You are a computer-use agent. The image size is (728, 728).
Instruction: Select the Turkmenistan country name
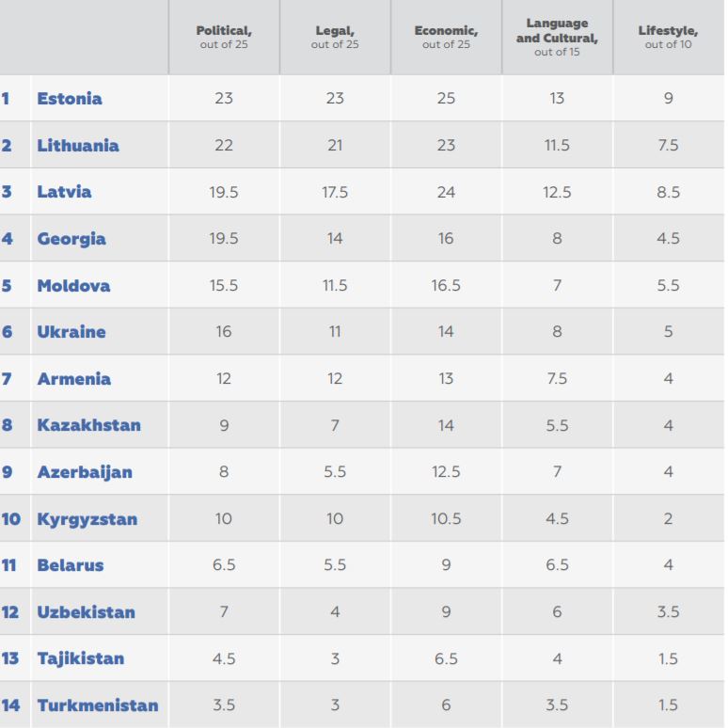tap(98, 705)
